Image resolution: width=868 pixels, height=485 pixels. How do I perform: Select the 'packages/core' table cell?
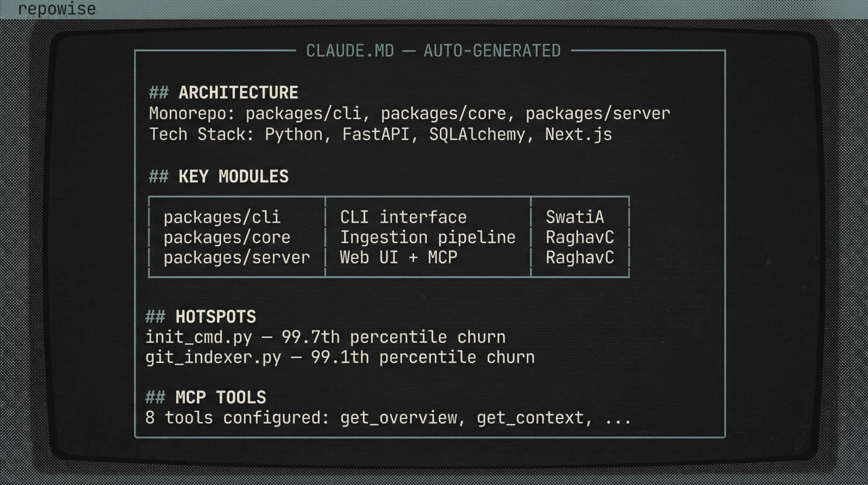(226, 238)
